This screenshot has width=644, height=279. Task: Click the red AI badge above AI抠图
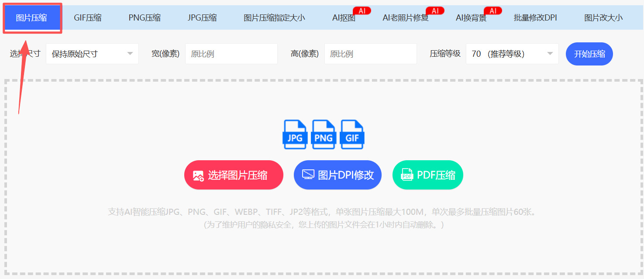point(362,10)
